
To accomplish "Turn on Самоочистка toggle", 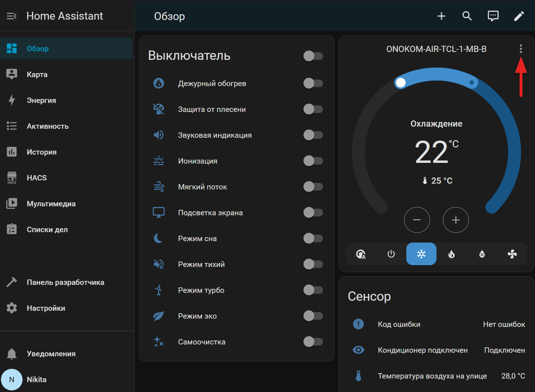I will tap(313, 342).
